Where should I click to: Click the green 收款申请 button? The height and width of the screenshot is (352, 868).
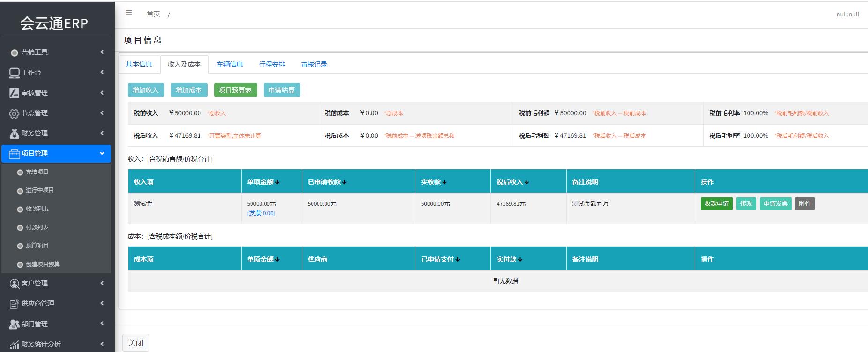pos(716,204)
